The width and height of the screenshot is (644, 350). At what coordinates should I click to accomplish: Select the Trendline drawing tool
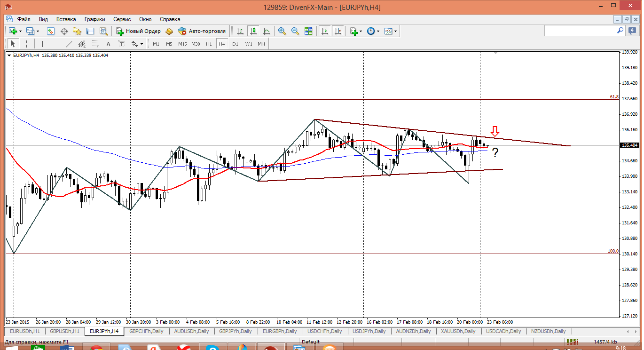[69, 44]
